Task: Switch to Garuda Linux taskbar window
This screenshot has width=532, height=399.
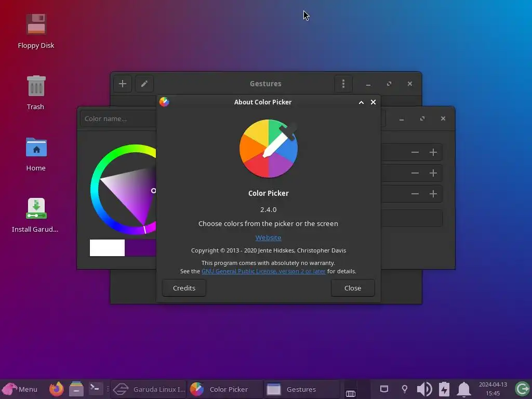Action: click(x=149, y=389)
